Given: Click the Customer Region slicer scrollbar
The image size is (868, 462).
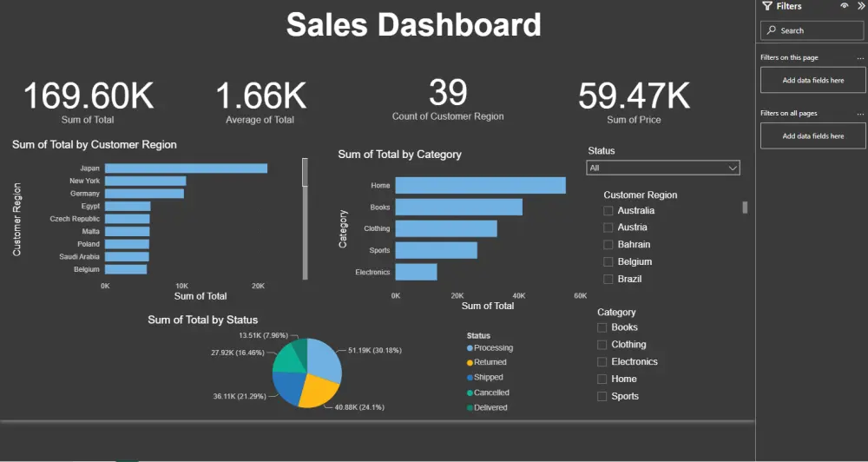Looking at the screenshot, I should point(745,208).
